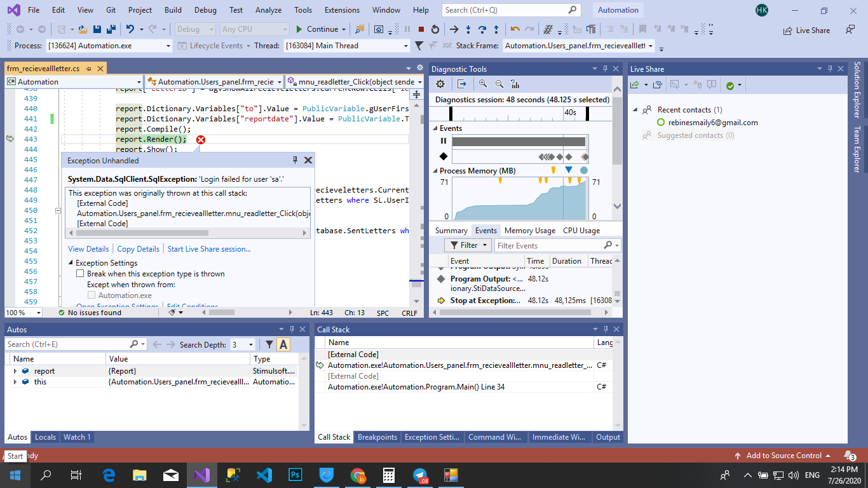Screen dimensions: 868x488
Task: Open Calculator from the taskbar
Action: [x=389, y=475]
